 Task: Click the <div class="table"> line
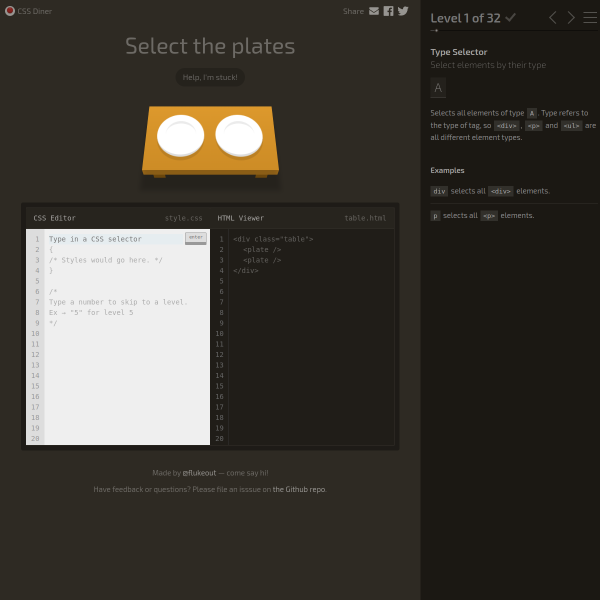pos(273,239)
